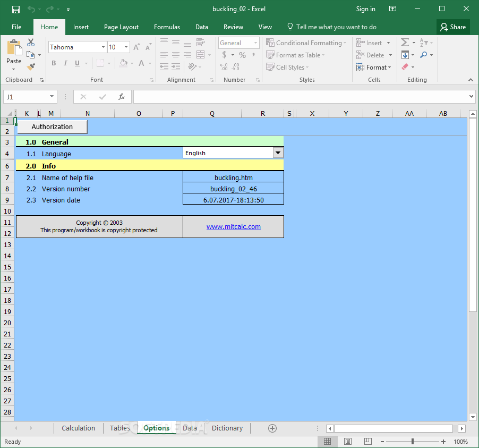Open the Dictionary sheet tab

coord(227,428)
